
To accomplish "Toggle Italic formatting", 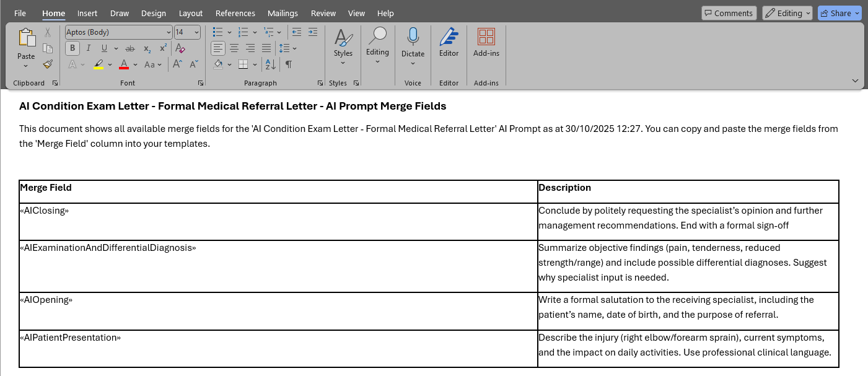I will click(x=89, y=48).
